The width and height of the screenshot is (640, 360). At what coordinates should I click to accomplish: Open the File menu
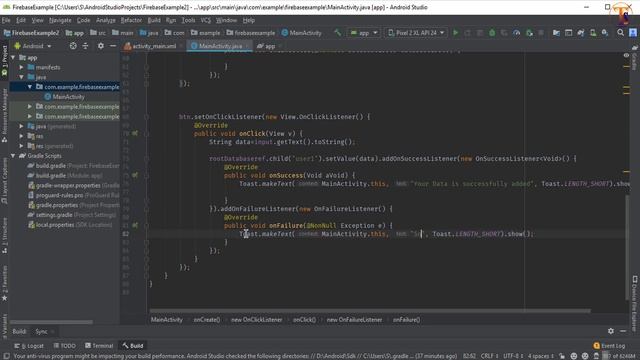(x=6, y=20)
